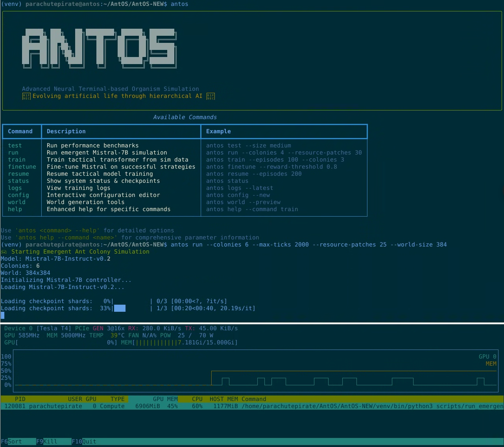Screen dimensions: 504x447
Task: Click 'Enhanced help for specific commands'
Action: pyautogui.click(x=109, y=209)
